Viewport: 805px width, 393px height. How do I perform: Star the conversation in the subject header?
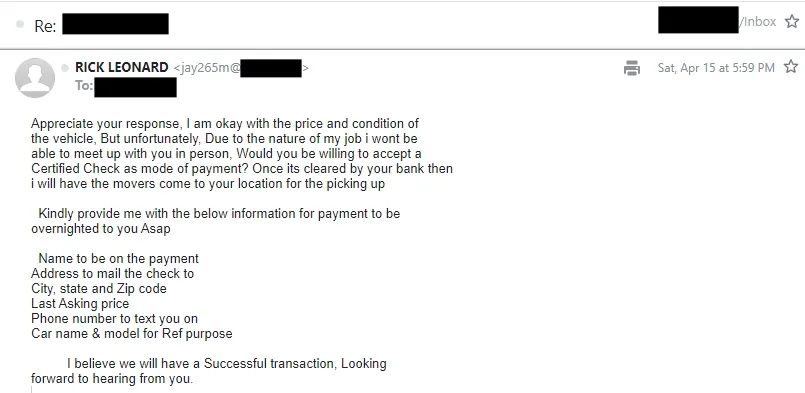792,22
